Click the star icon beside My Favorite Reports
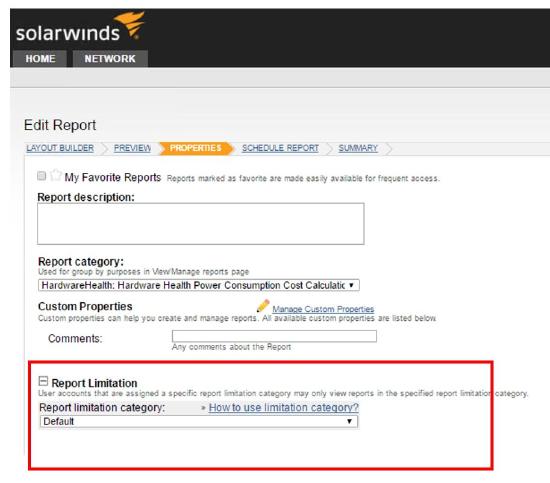550x483 pixels. (x=55, y=175)
